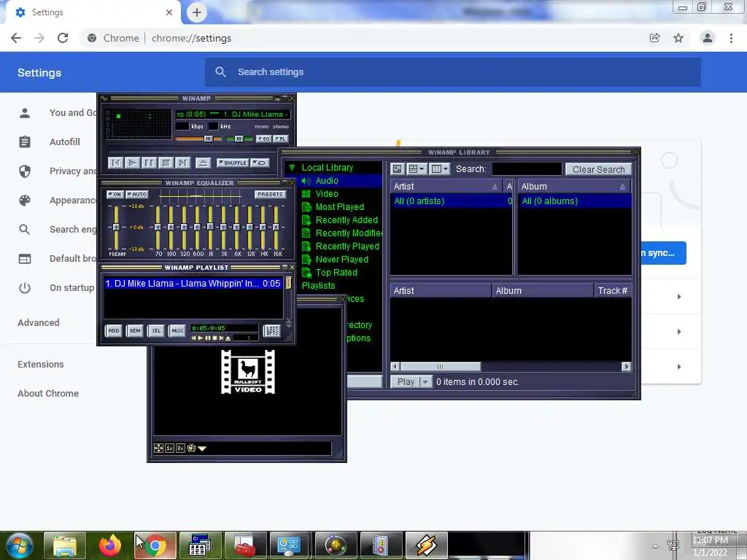The width and height of the screenshot is (747, 560).
Task: Click the Winamp volume slider
Action: click(x=198, y=139)
